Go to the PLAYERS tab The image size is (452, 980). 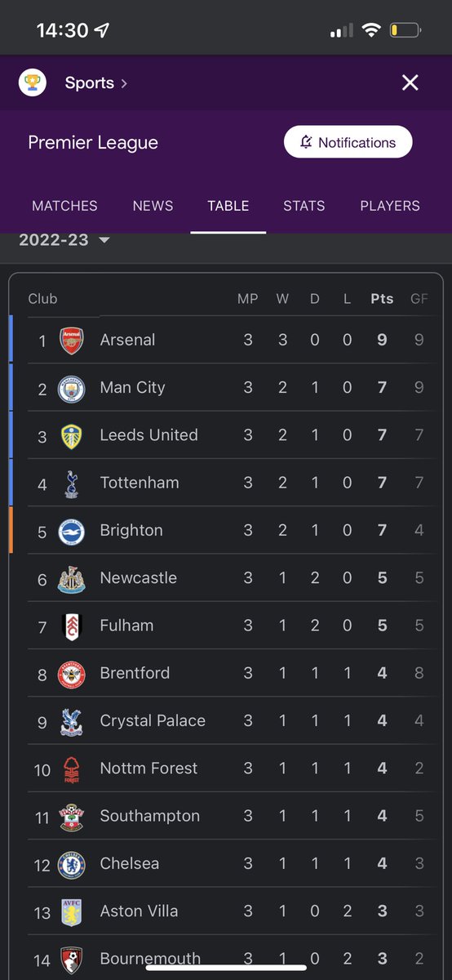(x=390, y=206)
